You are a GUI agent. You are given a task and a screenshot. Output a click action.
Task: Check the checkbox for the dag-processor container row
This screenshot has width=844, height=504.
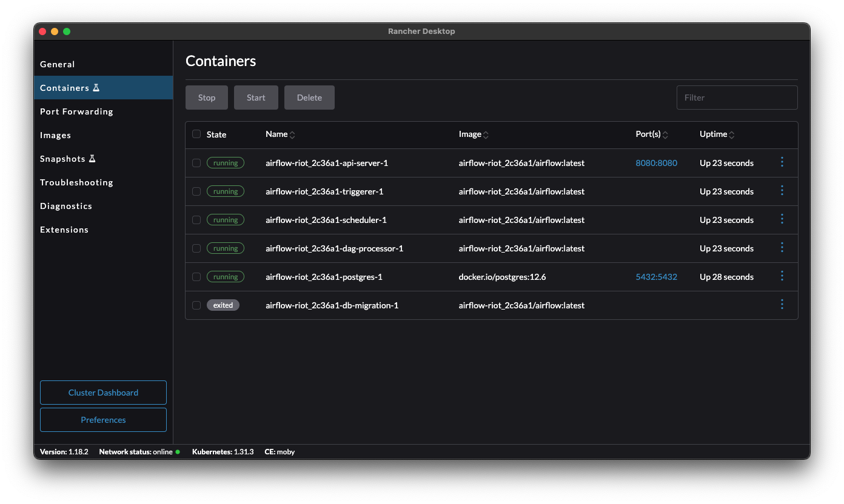tap(196, 248)
